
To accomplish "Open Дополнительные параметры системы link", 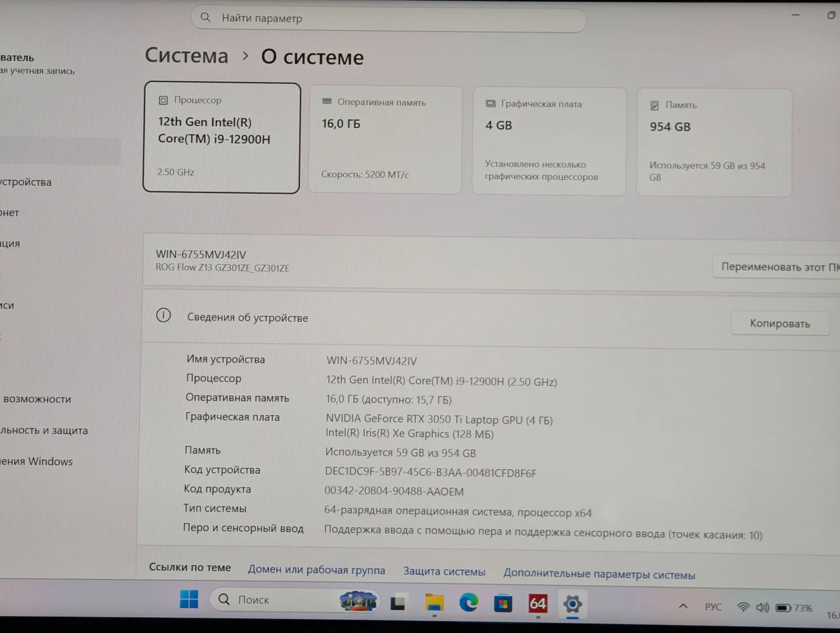I will click(599, 574).
